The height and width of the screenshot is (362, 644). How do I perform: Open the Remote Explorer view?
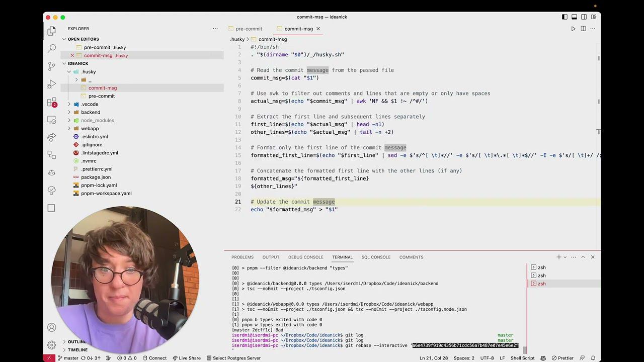51,120
